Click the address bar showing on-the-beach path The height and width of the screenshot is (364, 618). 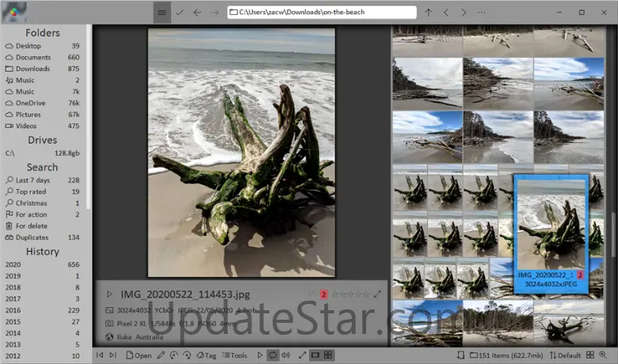pos(322,12)
